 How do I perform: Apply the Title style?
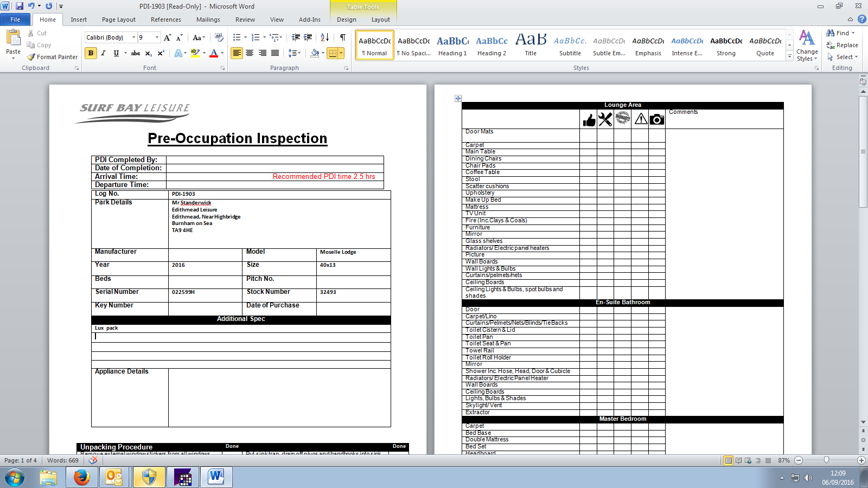point(531,45)
